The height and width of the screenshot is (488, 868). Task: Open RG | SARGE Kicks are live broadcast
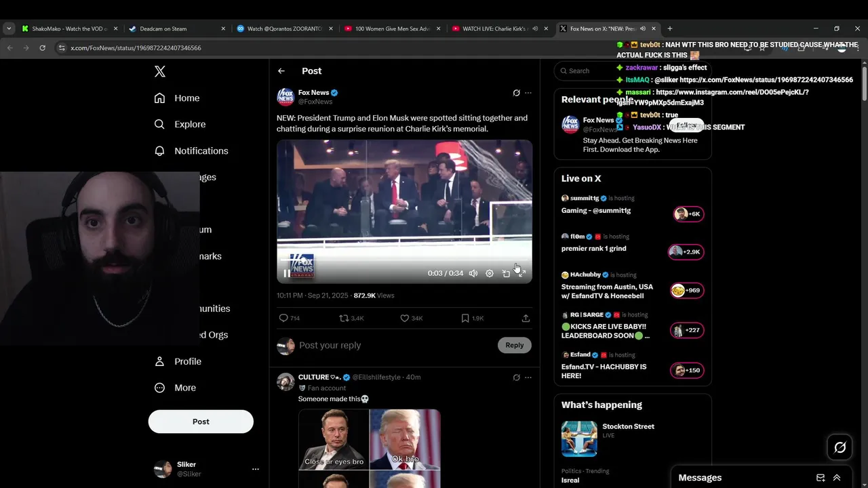[633, 326]
